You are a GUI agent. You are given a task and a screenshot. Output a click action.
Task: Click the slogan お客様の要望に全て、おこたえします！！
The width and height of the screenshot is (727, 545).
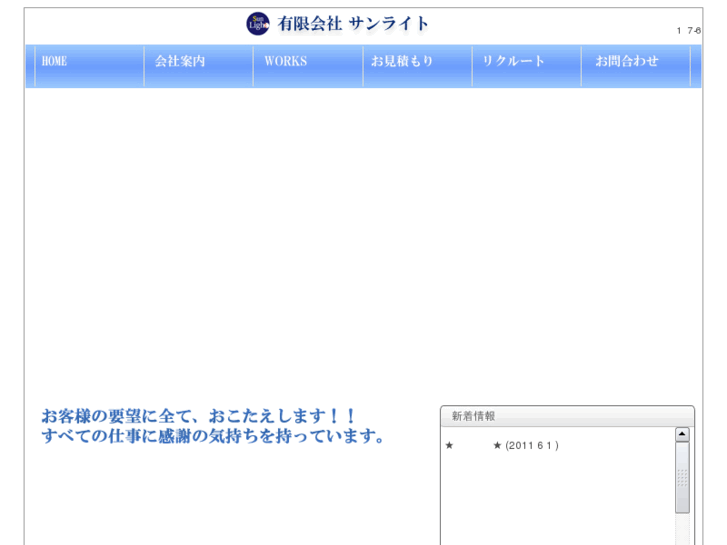(198, 416)
